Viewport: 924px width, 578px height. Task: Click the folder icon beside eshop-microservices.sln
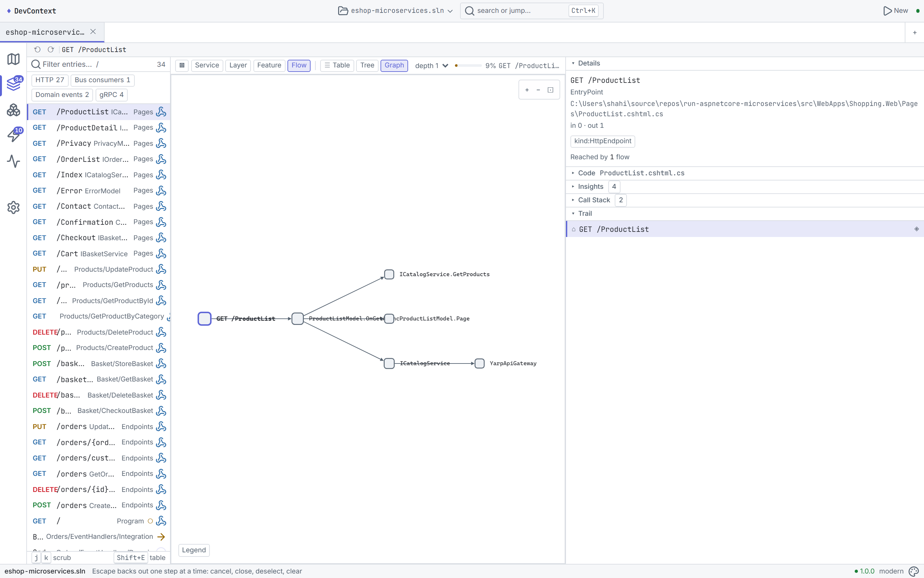coord(343,11)
